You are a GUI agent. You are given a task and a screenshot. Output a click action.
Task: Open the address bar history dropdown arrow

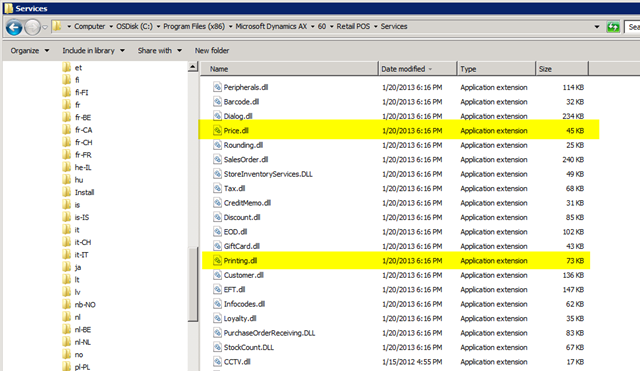597,27
